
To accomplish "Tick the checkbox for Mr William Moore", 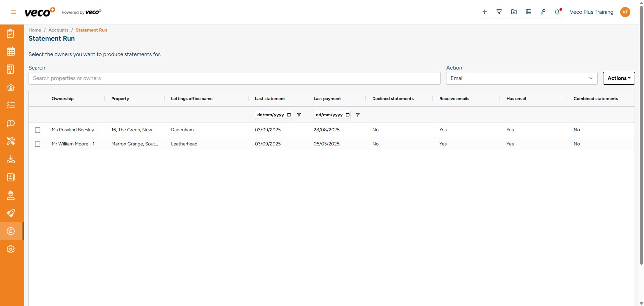I will pos(38,144).
